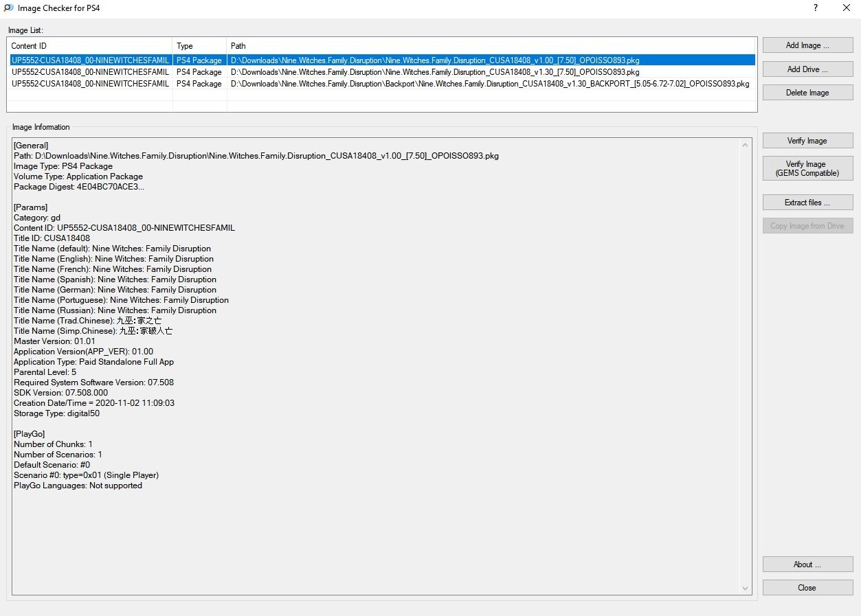Open the About ... dialog

point(807,564)
